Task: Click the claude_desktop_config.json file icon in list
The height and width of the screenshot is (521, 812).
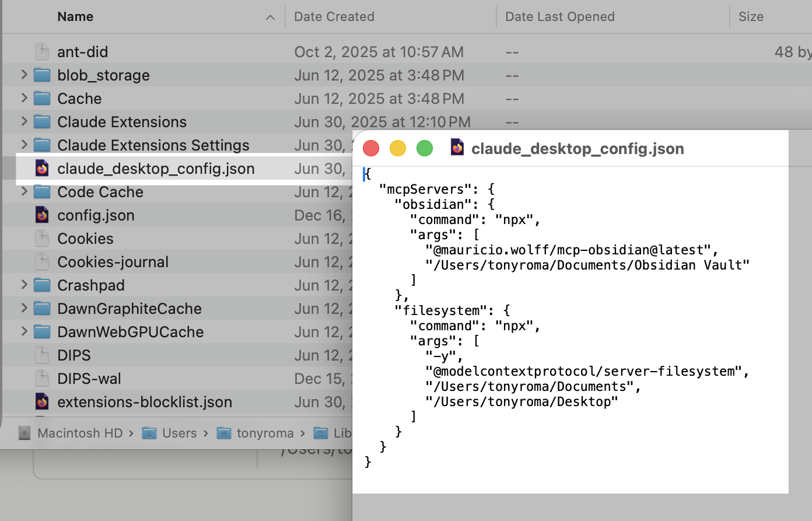Action: pos(42,169)
